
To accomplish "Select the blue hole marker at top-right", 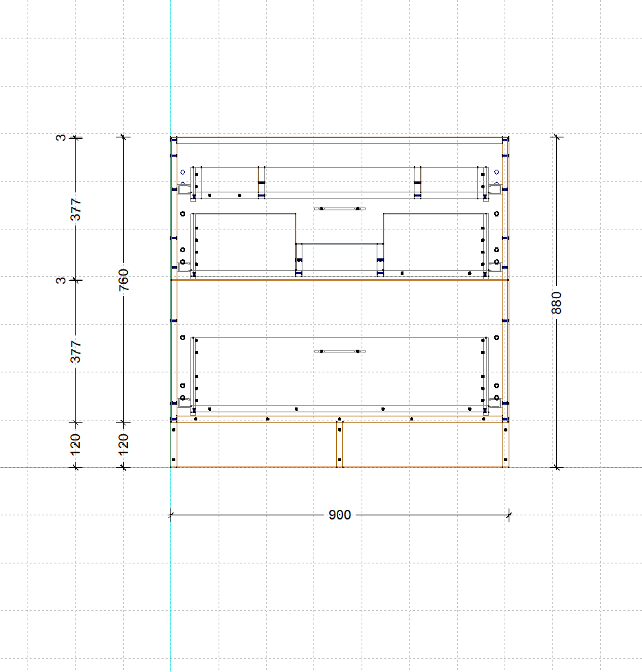I will 496,172.
